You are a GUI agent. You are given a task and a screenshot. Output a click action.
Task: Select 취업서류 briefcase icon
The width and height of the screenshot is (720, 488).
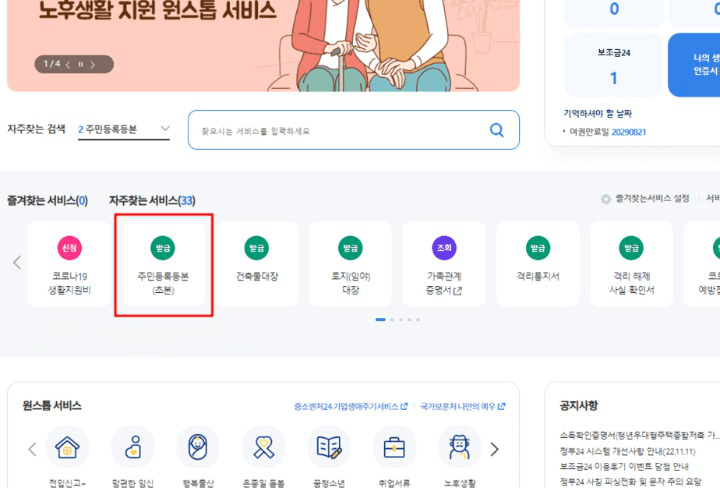coord(394,447)
